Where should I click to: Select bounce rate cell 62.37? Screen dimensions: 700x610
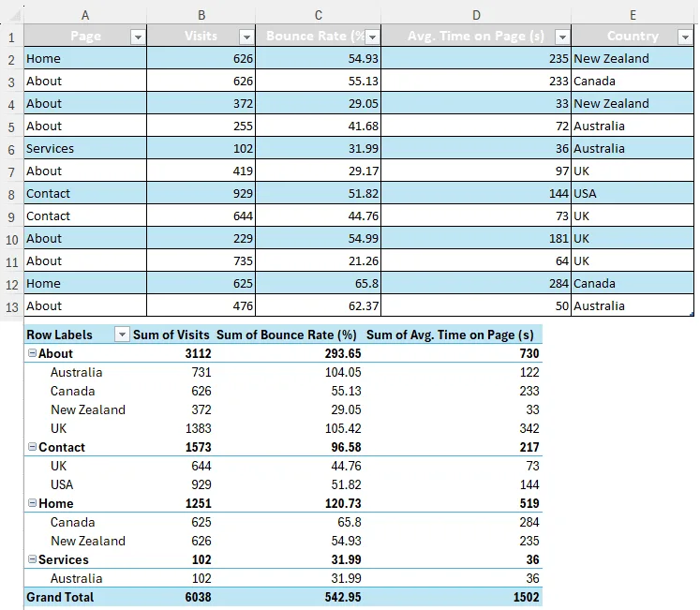point(319,305)
